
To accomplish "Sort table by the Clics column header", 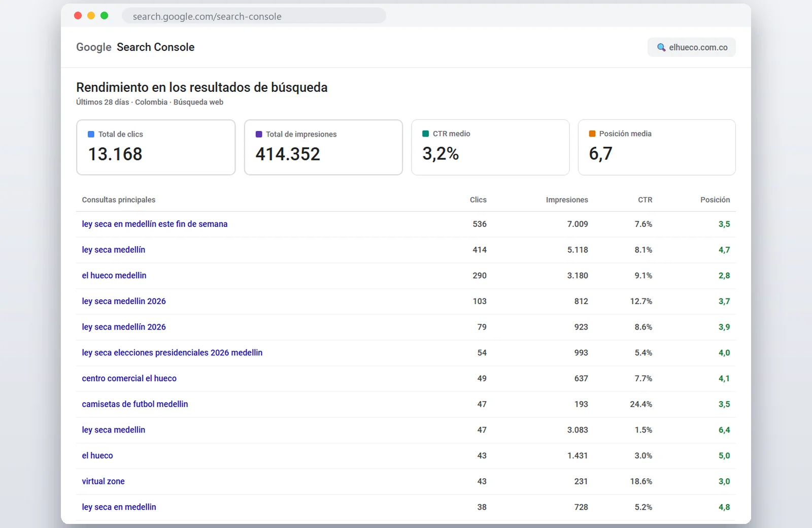I will (478, 200).
